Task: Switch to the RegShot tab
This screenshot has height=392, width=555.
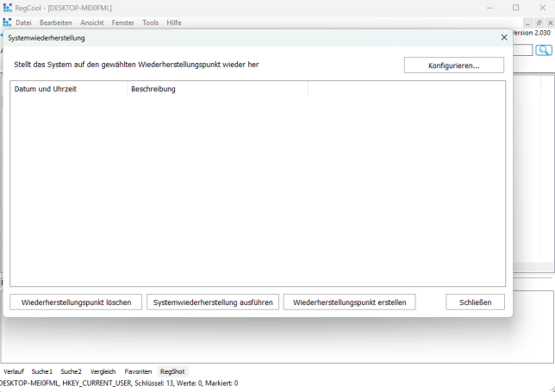Action: pos(172,371)
